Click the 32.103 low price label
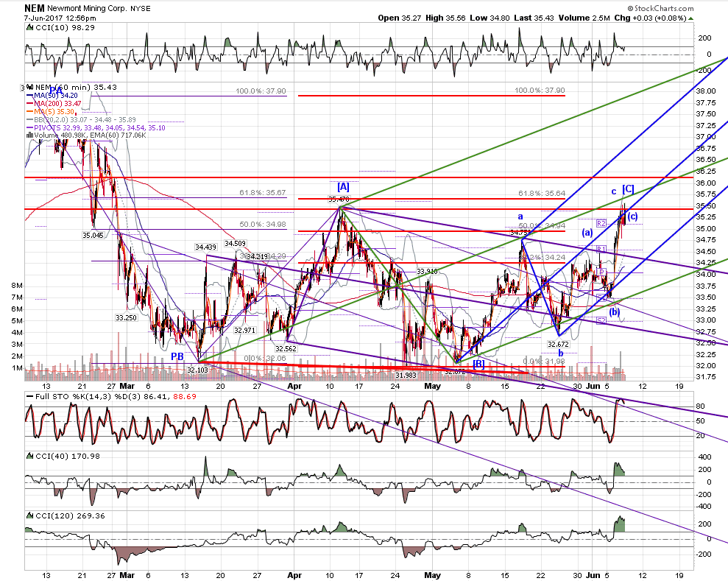 pos(197,370)
